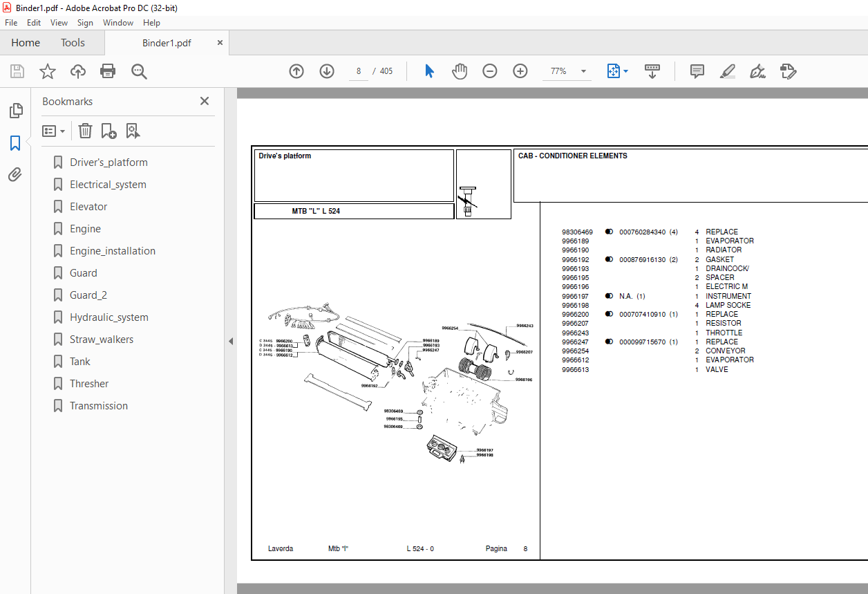Toggle the bookmarks navigation pane icon
868x594 pixels.
point(15,143)
